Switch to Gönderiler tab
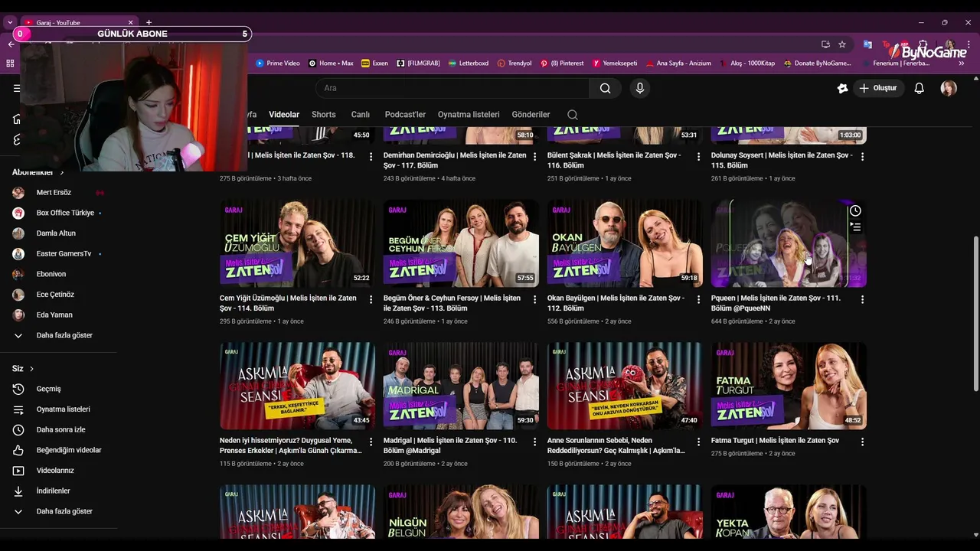The image size is (980, 551). (531, 115)
